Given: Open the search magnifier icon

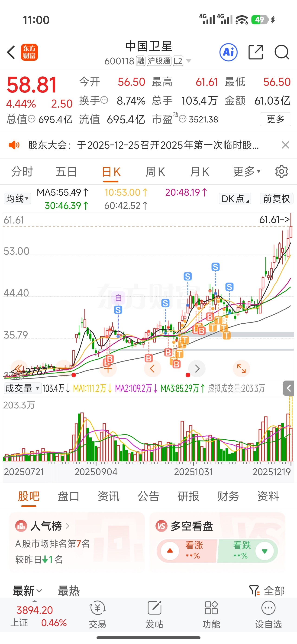Looking at the screenshot, I should (282, 52).
